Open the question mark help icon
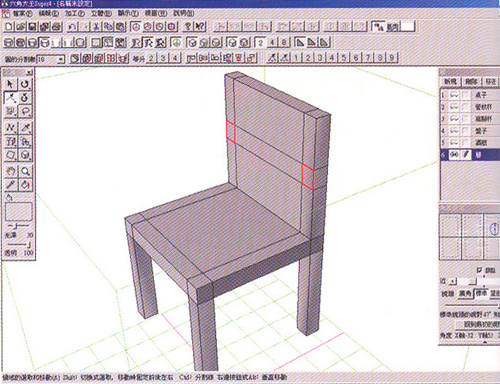This screenshot has width=500, height=384. click(188, 27)
